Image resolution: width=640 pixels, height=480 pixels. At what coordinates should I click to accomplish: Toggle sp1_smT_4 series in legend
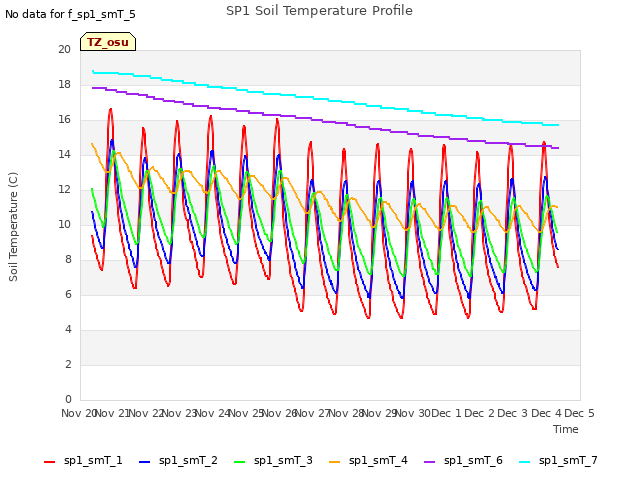point(368,461)
